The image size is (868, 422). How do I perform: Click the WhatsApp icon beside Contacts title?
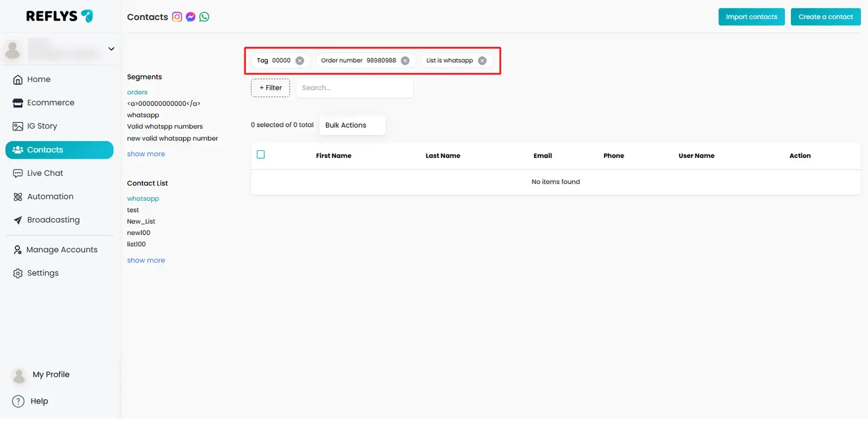point(204,17)
